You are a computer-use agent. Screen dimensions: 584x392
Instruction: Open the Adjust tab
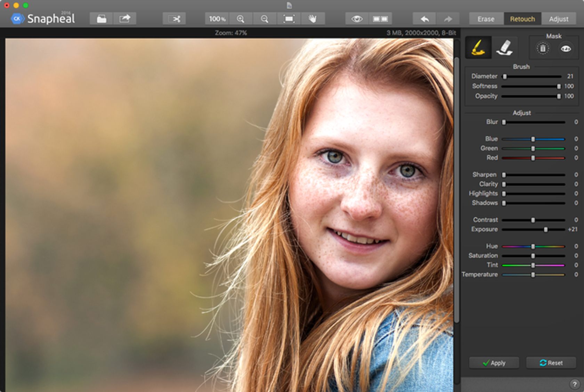point(559,19)
